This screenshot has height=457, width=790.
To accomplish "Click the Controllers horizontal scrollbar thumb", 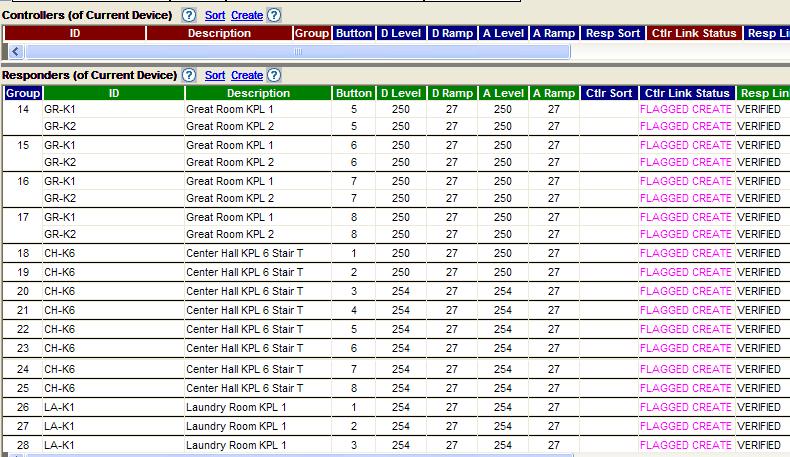I will point(297,51).
